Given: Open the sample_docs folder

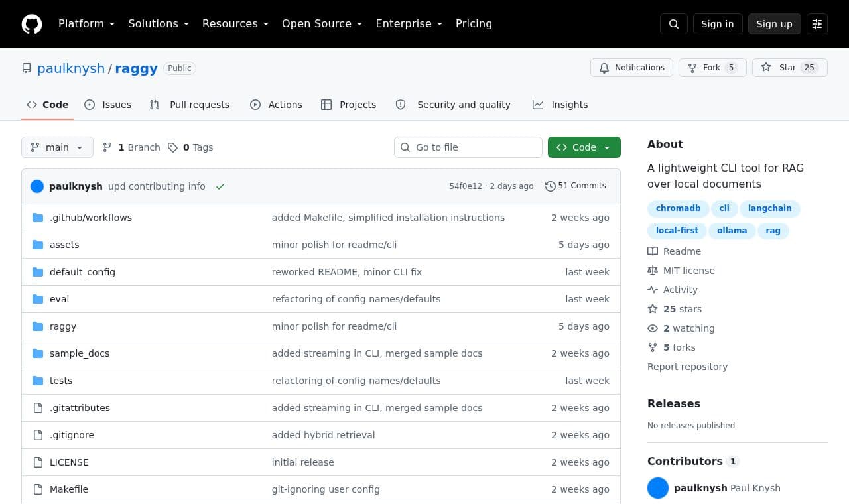Looking at the screenshot, I should [80, 353].
